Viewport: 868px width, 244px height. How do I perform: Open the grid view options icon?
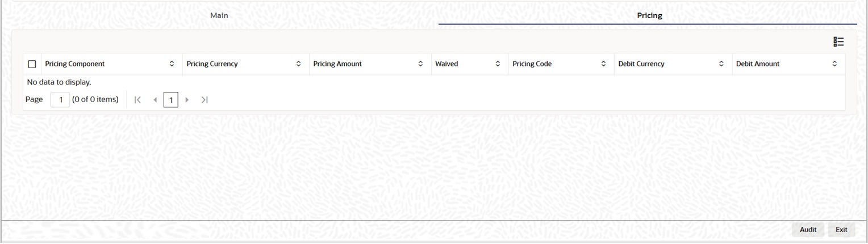click(838, 42)
